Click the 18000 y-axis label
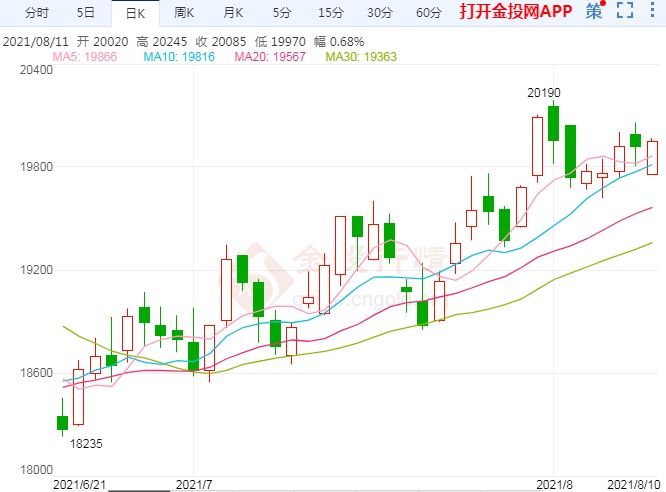Image resolution: width=666 pixels, height=492 pixels. pyautogui.click(x=37, y=470)
